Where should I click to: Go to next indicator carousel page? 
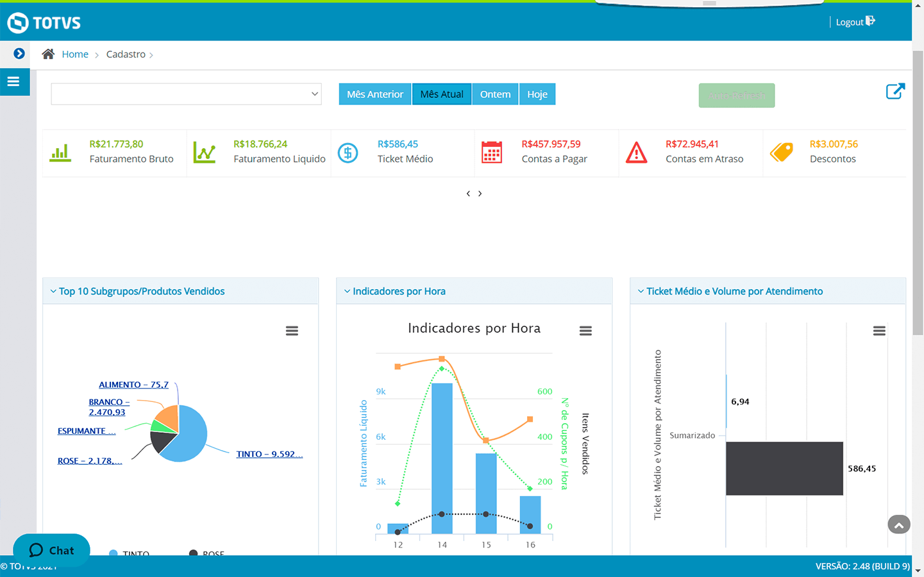point(480,194)
